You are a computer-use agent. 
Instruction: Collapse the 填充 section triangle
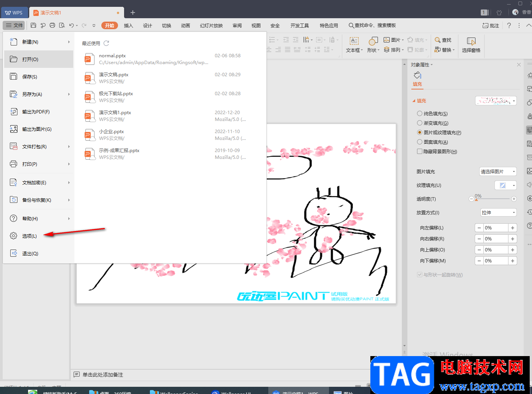coord(414,101)
